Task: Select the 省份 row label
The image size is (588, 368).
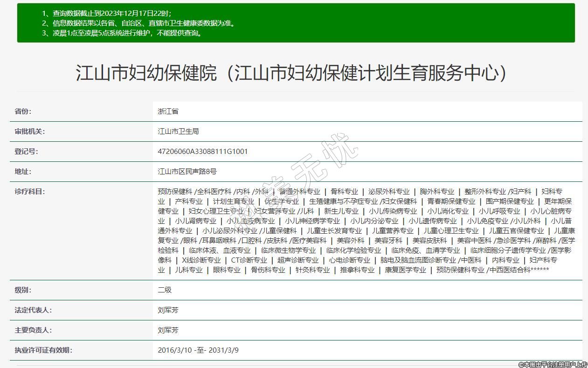Action: 23,111
